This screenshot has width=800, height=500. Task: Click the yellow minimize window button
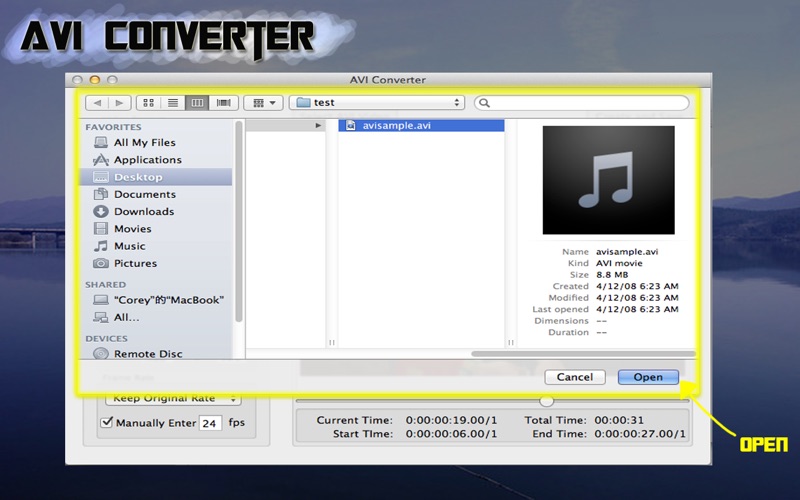tap(95, 80)
